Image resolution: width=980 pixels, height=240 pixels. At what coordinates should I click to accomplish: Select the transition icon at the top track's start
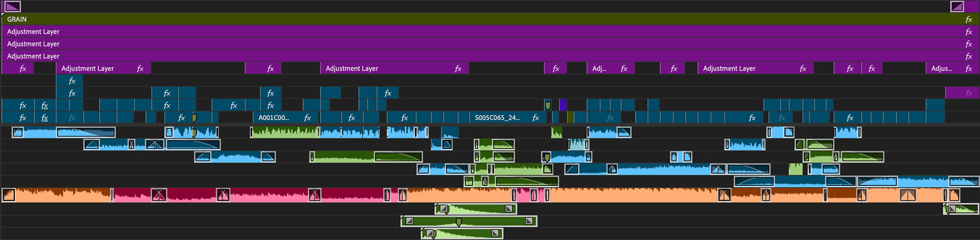point(12,7)
